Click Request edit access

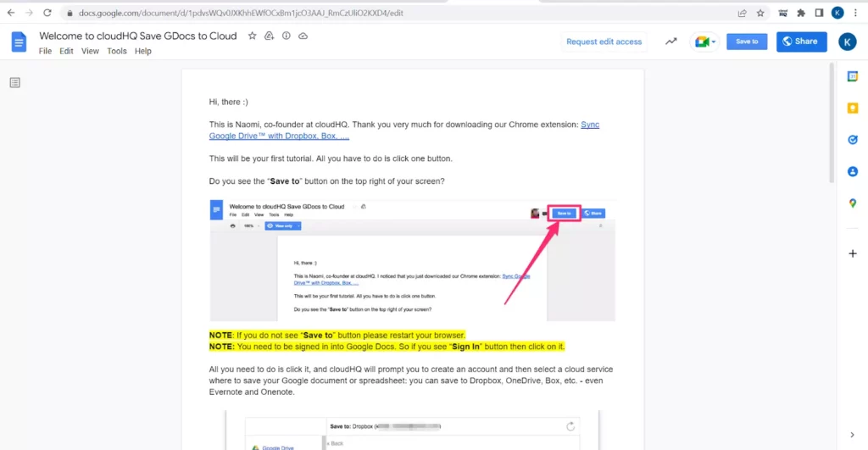click(x=604, y=42)
